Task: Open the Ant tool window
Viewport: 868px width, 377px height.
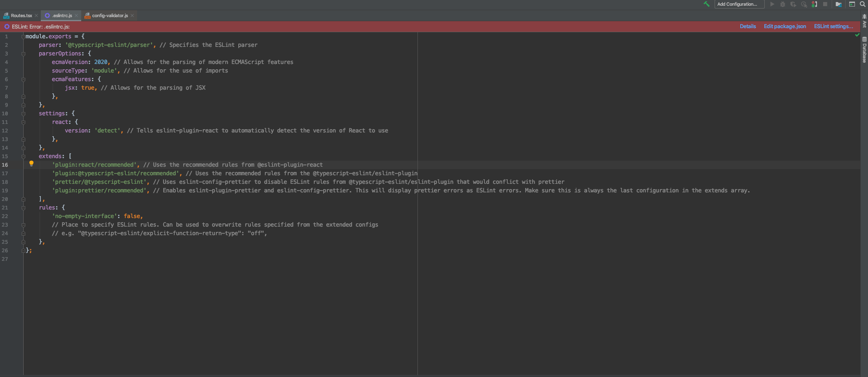Action: pos(864,21)
